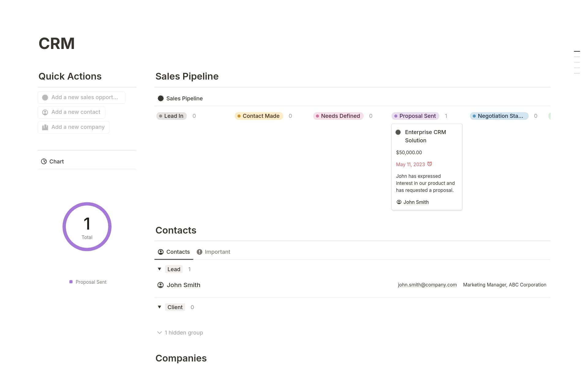Click the clock icon beside Chart
The image size is (588, 367).
click(44, 161)
